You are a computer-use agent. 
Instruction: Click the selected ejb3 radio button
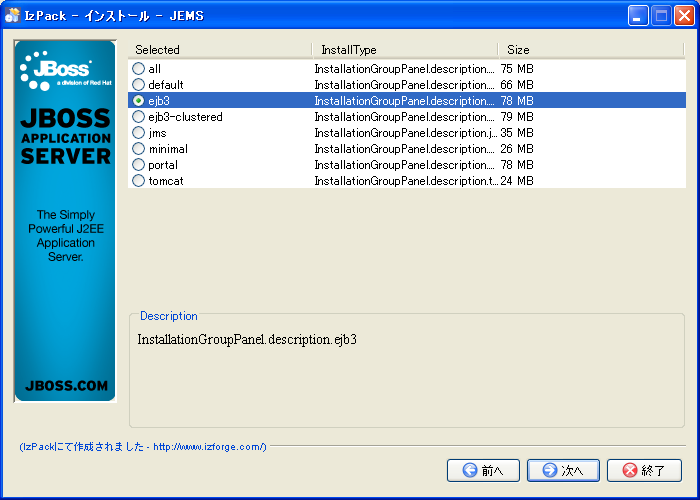tap(138, 101)
